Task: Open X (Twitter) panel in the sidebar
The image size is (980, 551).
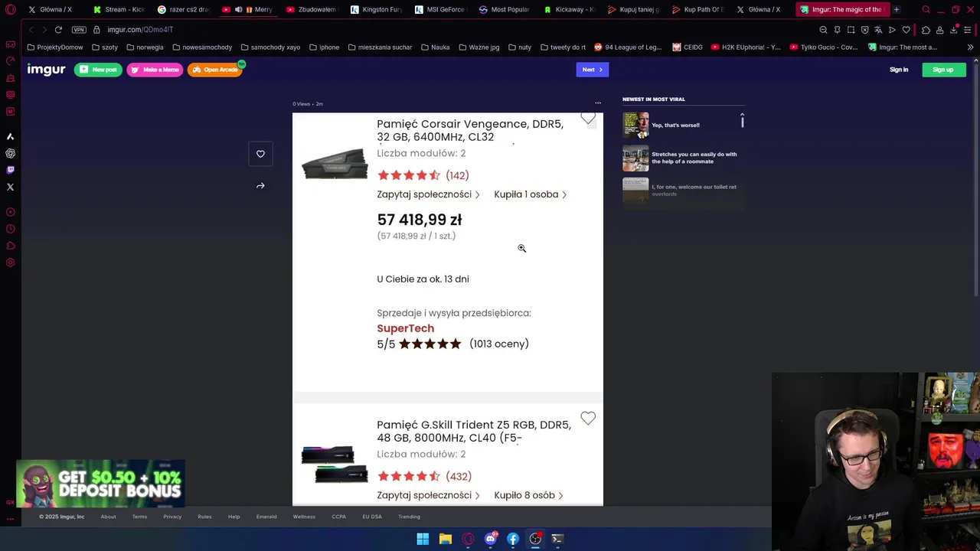Action: pos(10,187)
